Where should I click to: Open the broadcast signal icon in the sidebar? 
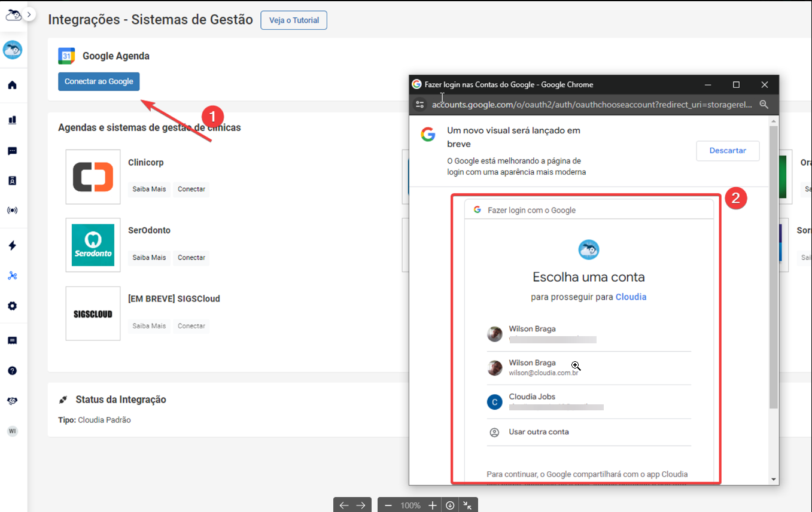[x=12, y=211]
